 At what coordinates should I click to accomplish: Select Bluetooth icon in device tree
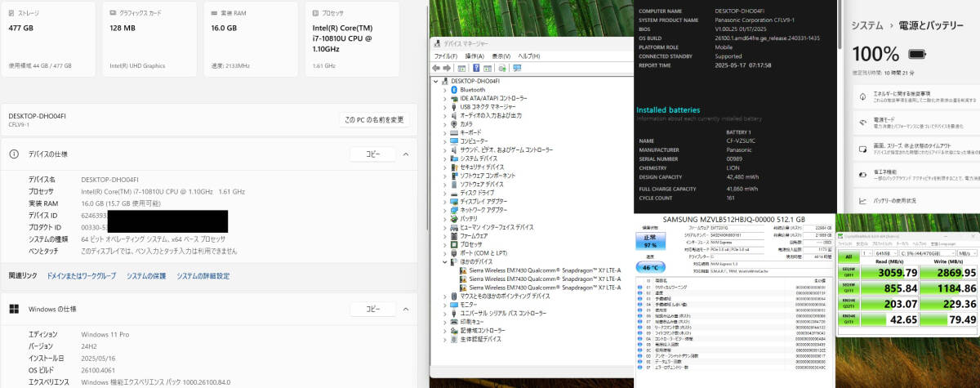tap(455, 90)
